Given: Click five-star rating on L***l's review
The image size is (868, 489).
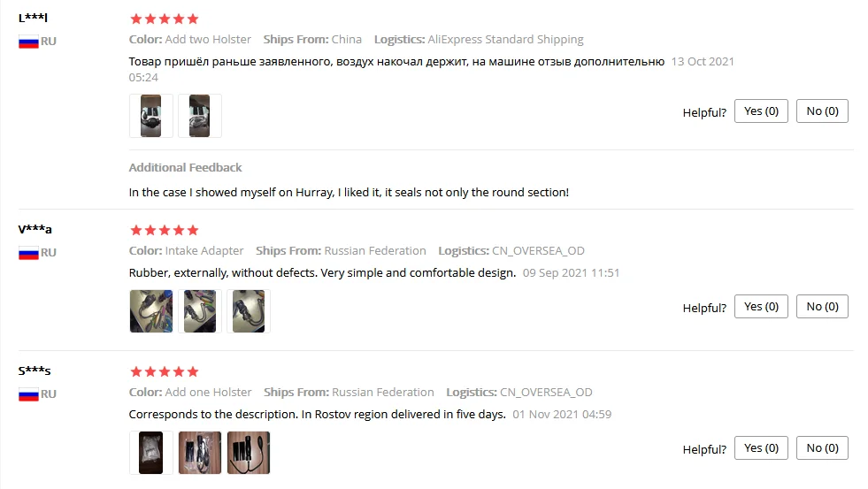Looking at the screenshot, I should (x=164, y=19).
